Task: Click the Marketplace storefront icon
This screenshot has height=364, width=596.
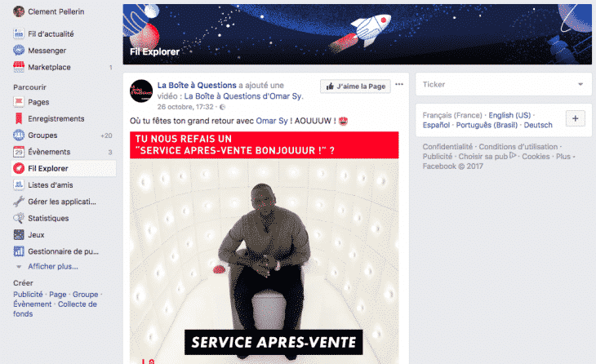Action: 19,67
